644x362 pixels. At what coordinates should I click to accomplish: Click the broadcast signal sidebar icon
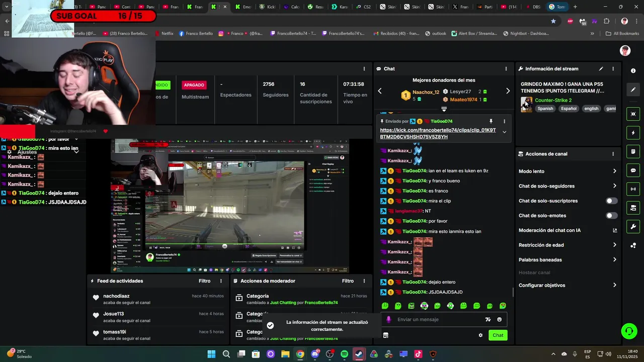(x=633, y=189)
